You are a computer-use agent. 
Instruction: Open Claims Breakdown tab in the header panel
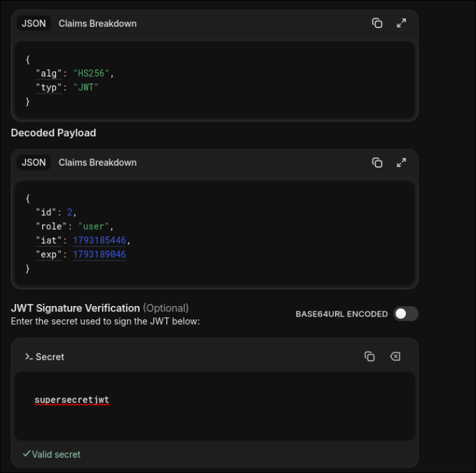(97, 23)
